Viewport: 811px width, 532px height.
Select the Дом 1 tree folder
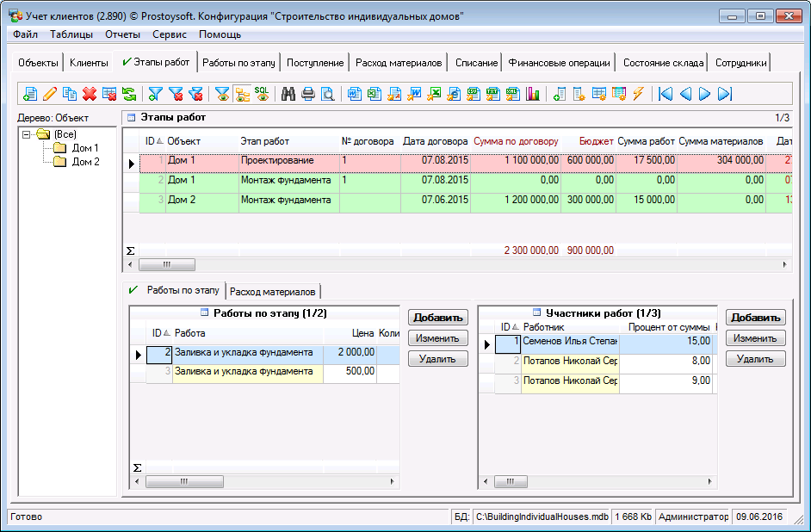84,148
